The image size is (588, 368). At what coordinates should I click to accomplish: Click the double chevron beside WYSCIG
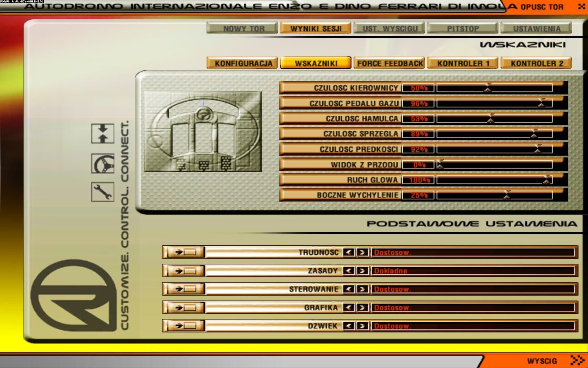coord(577,360)
